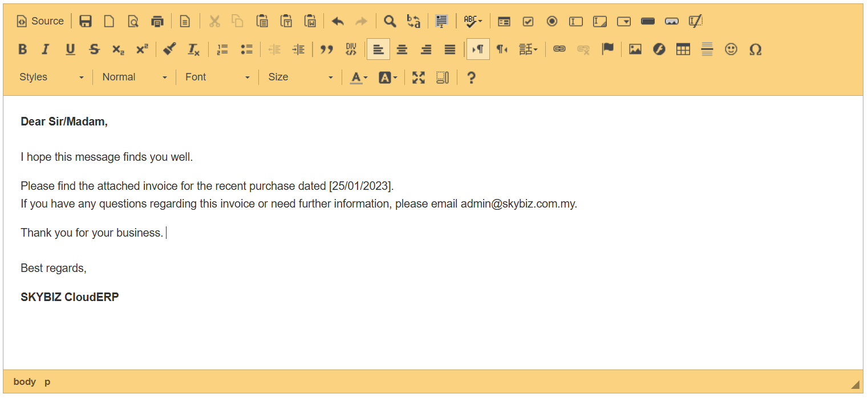Click the Source view button

click(x=40, y=21)
